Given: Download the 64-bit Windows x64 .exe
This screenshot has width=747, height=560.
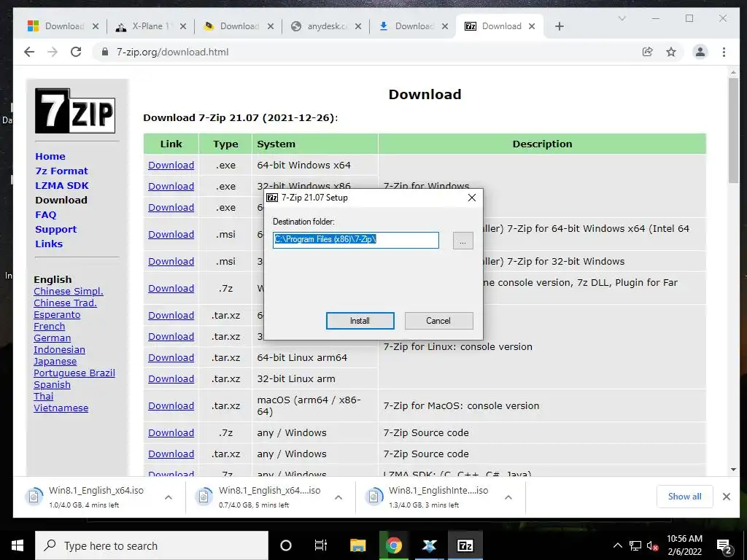Looking at the screenshot, I should [171, 166].
